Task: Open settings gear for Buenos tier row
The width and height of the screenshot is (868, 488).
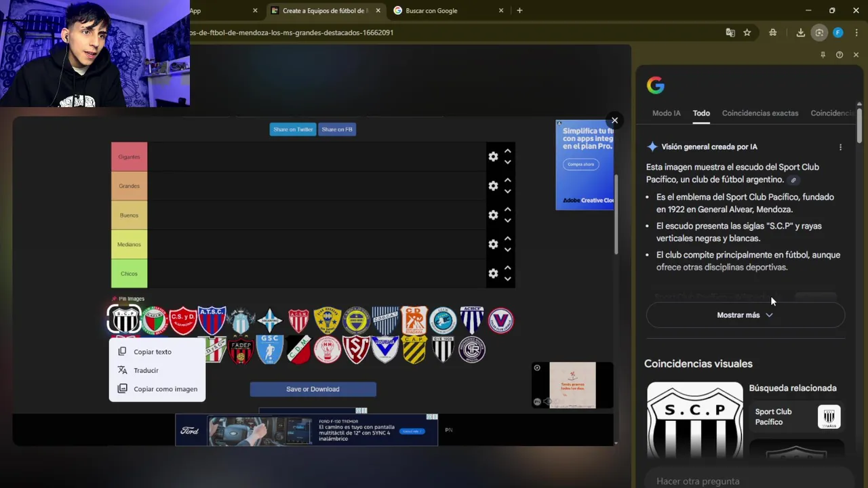Action: [493, 215]
